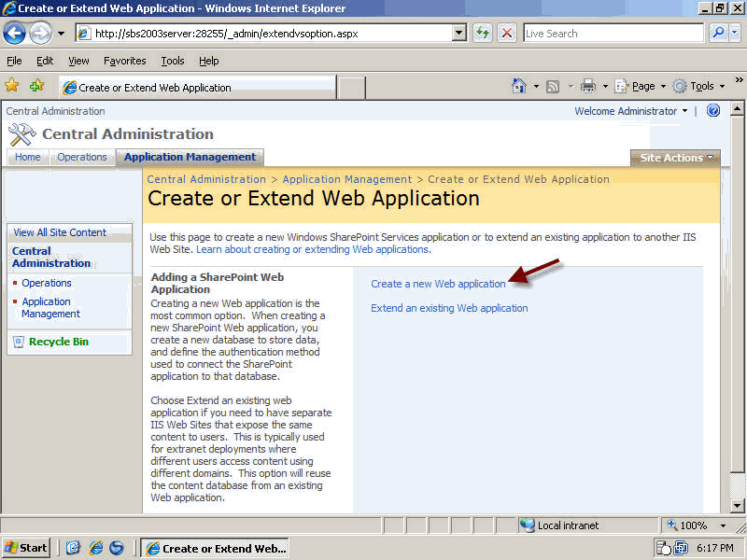This screenshot has width=747, height=560.
Task: Expand the Print options dropdown arrow
Action: pos(605,86)
